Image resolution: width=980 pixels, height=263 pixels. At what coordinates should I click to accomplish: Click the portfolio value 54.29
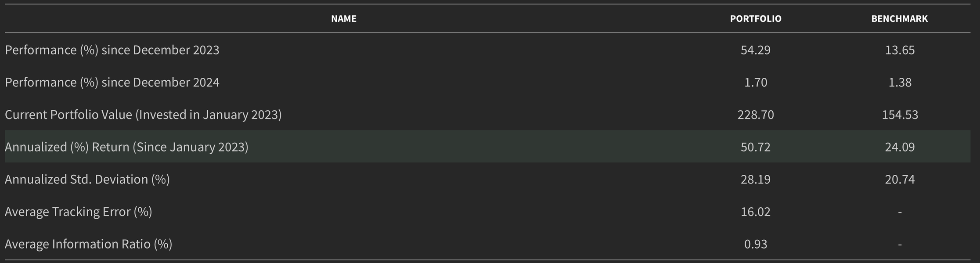pos(755,50)
